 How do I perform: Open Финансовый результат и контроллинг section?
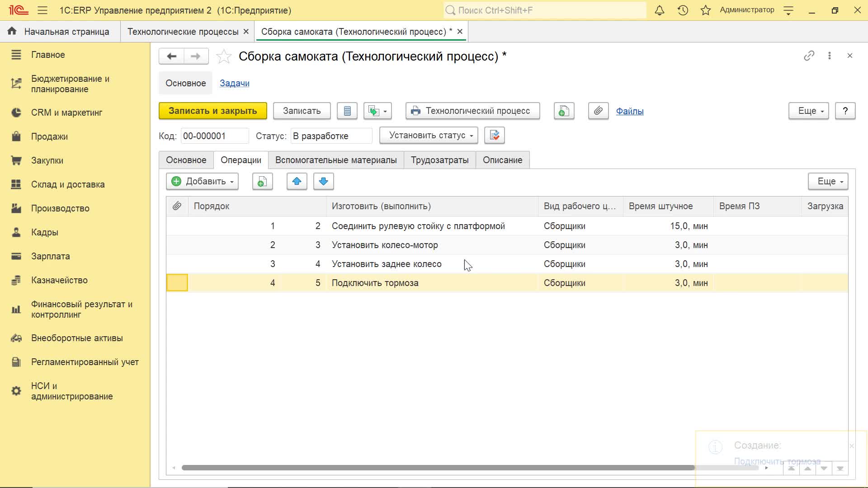pyautogui.click(x=82, y=310)
